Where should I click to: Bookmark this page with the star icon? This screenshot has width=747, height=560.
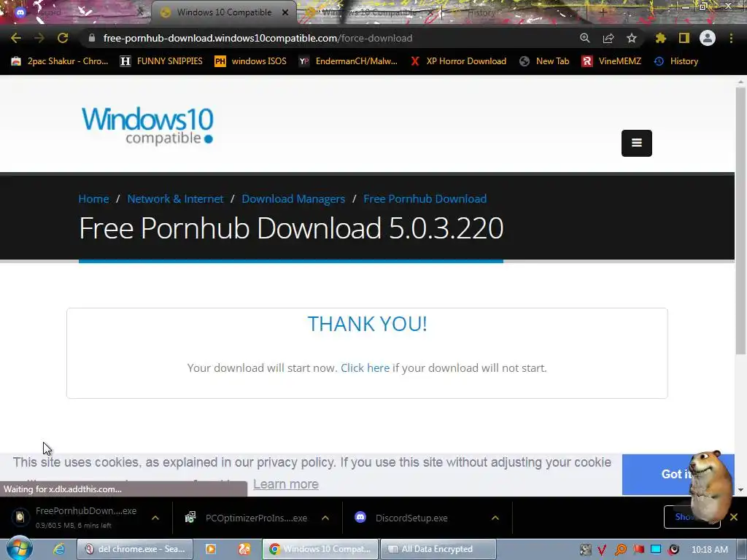[x=632, y=38]
